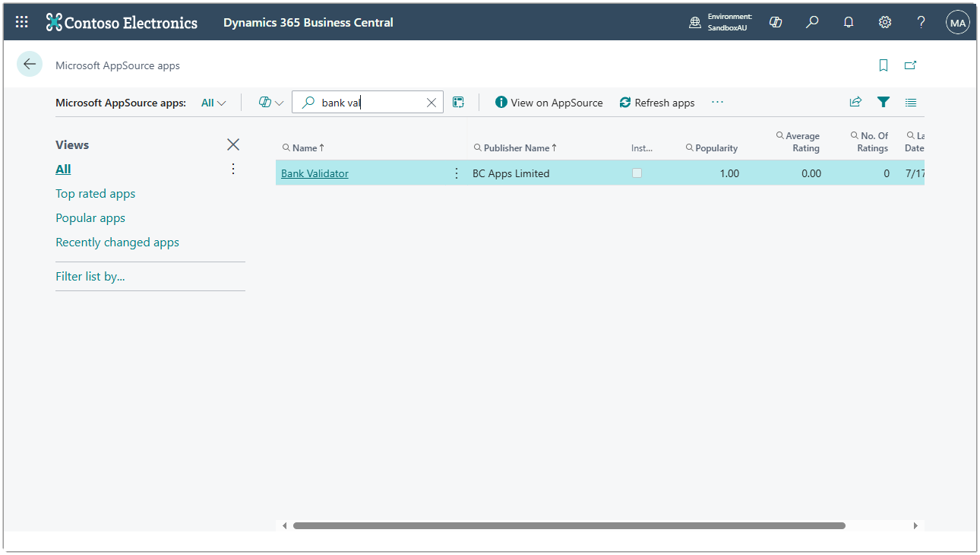Show more options ellipsis in toolbar
This screenshot has height=555, width=980.
pyautogui.click(x=718, y=103)
